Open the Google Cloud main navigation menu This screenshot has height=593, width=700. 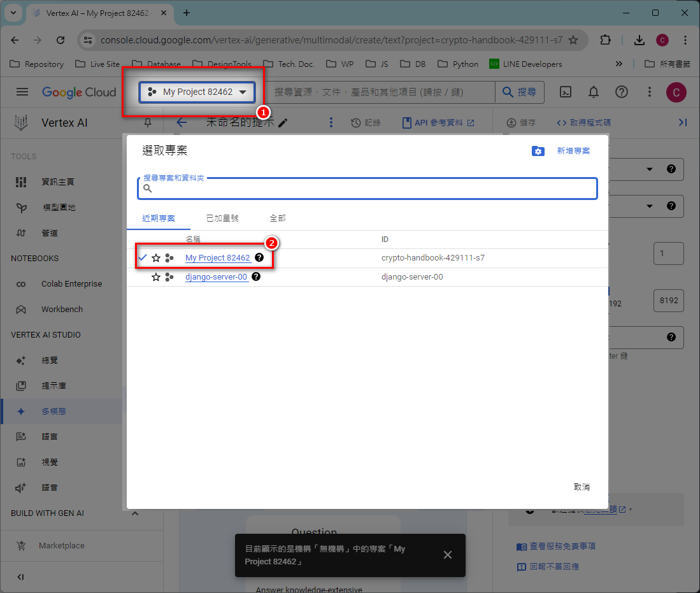[x=22, y=92]
